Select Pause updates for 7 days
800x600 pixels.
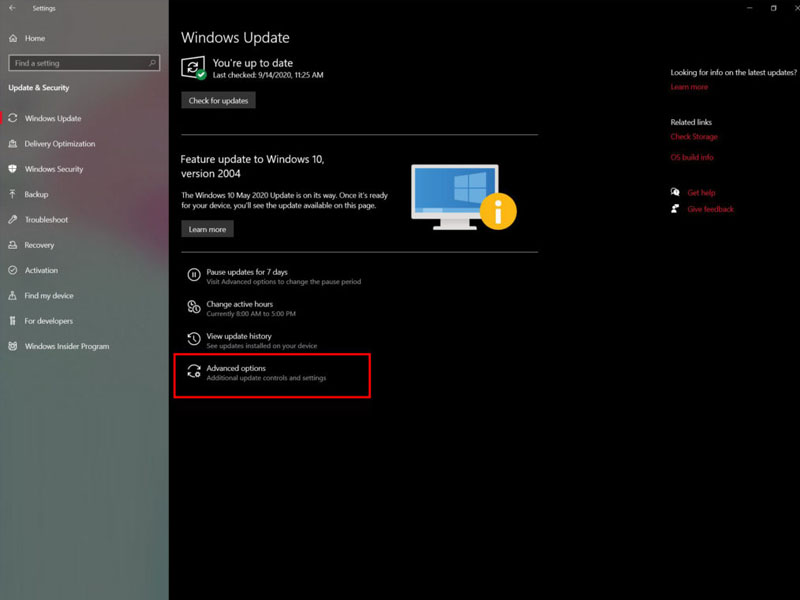tap(247, 272)
